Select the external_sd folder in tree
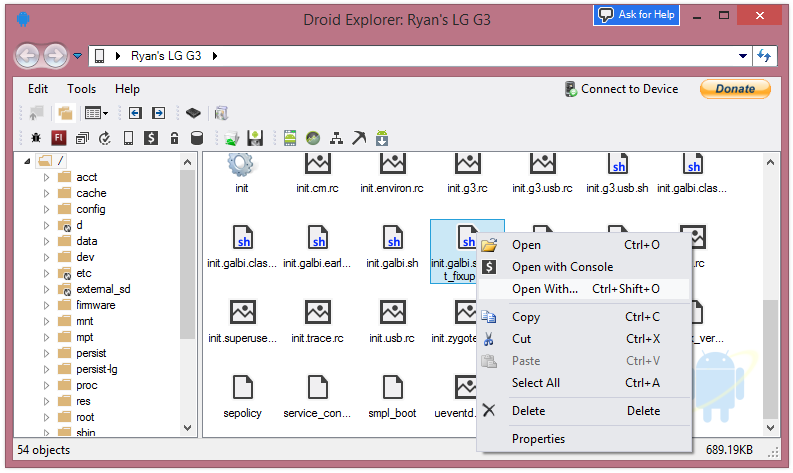Viewport: 793px width, 473px height. click(103, 289)
